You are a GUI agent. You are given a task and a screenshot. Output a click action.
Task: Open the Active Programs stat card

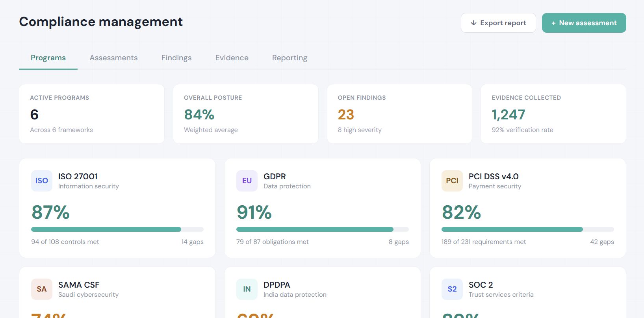(x=92, y=114)
